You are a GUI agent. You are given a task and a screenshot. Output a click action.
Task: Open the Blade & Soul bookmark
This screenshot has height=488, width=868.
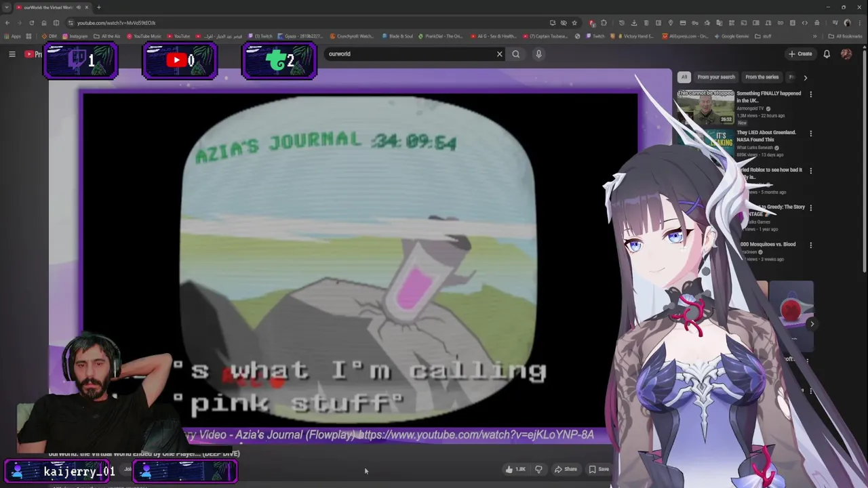397,36
